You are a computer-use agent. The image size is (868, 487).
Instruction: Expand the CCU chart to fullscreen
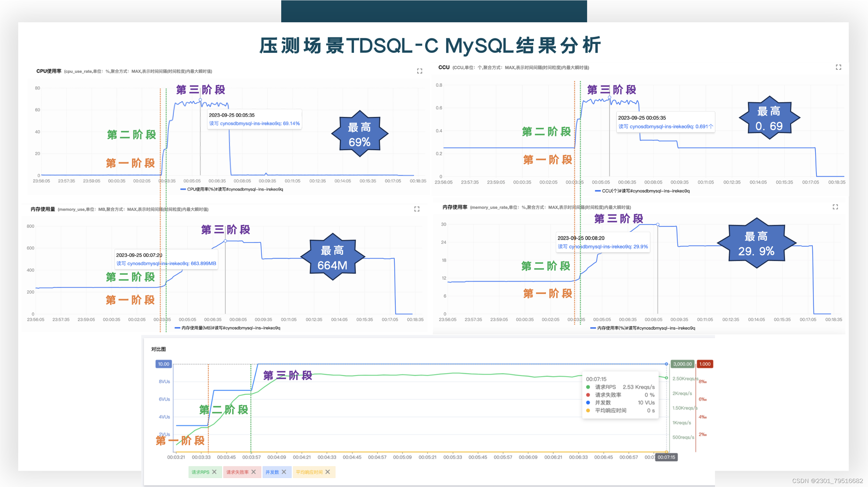tap(838, 67)
